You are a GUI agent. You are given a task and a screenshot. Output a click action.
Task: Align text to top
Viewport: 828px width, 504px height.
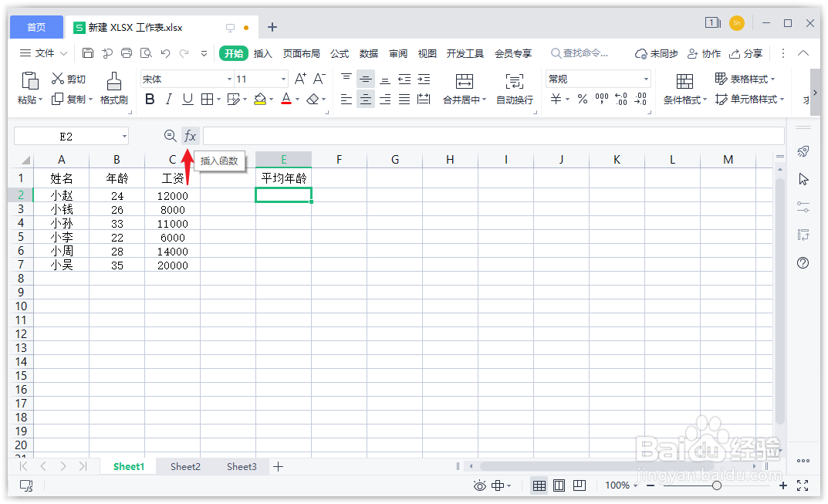(x=346, y=79)
